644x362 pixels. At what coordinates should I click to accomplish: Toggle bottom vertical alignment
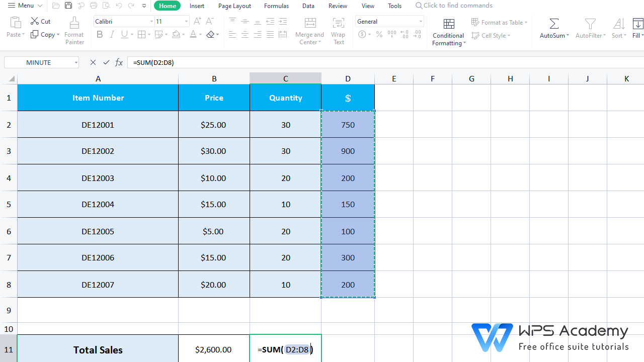[x=258, y=21]
